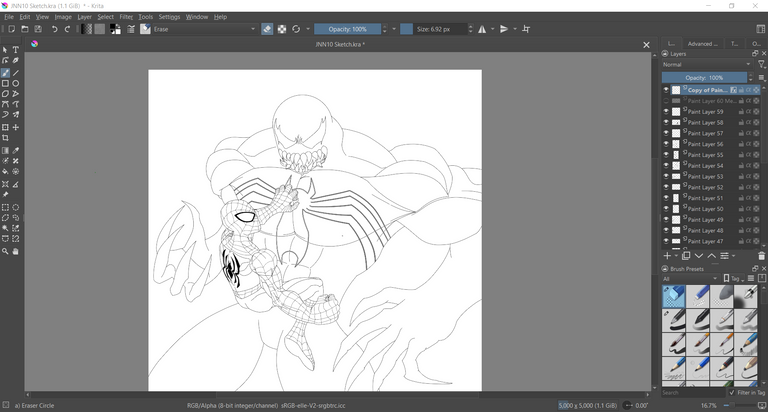Open the All brush tag dropdown

pos(690,279)
